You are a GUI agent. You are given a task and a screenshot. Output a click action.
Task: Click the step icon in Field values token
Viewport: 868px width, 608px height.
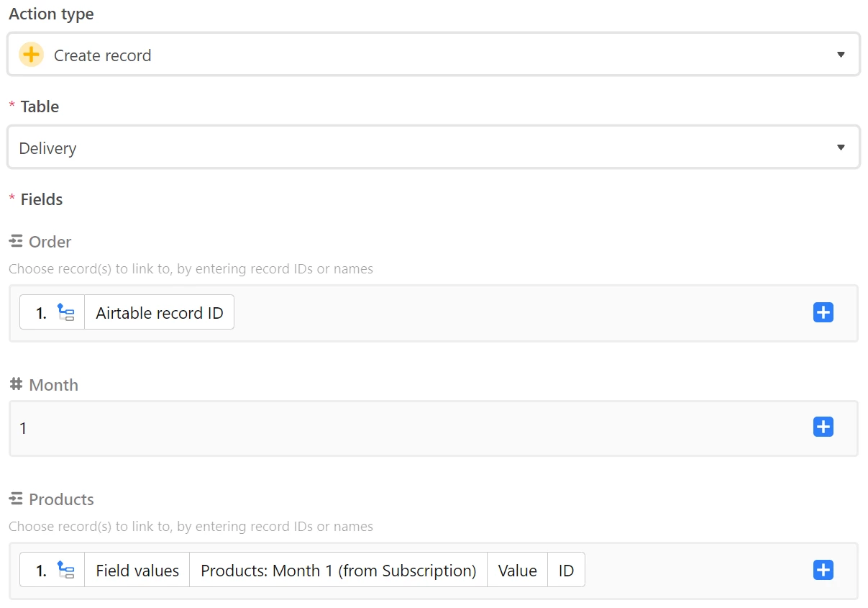pos(66,571)
